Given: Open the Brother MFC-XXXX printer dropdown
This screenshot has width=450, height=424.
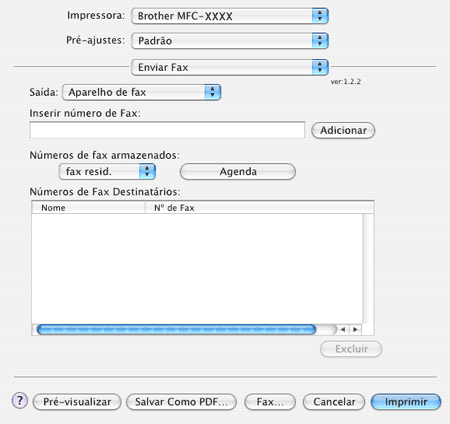Looking at the screenshot, I should [x=230, y=16].
